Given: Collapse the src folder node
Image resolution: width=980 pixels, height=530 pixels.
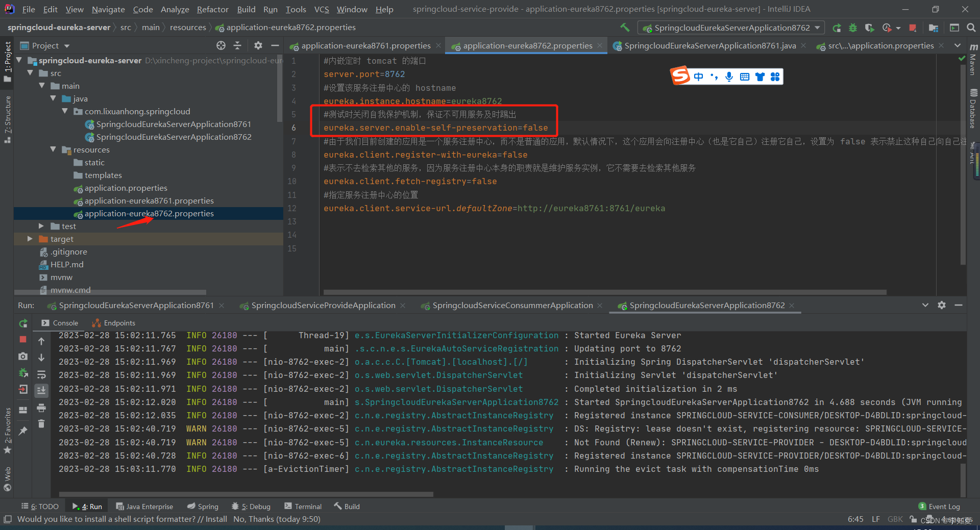Looking at the screenshot, I should pyautogui.click(x=30, y=73).
